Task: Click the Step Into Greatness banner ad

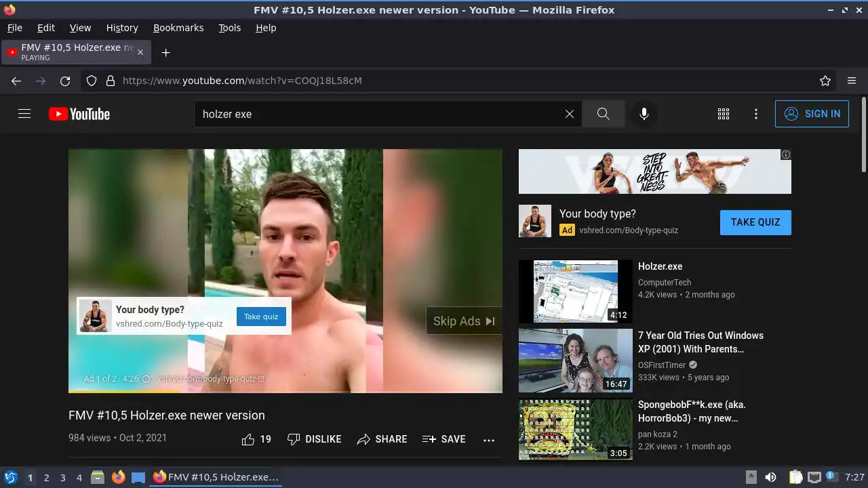Action: click(655, 171)
